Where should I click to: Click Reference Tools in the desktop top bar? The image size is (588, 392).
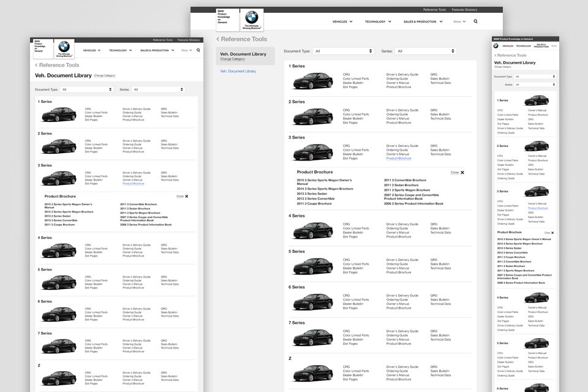coord(434,10)
